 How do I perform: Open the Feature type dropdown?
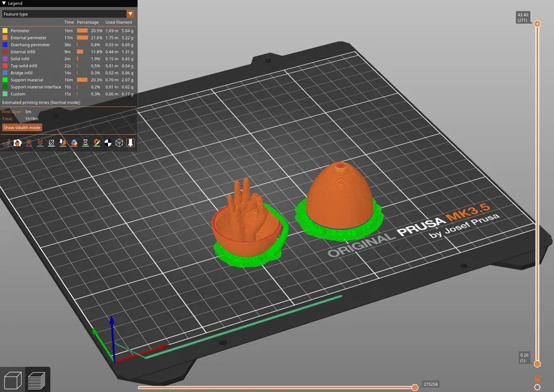pos(68,14)
